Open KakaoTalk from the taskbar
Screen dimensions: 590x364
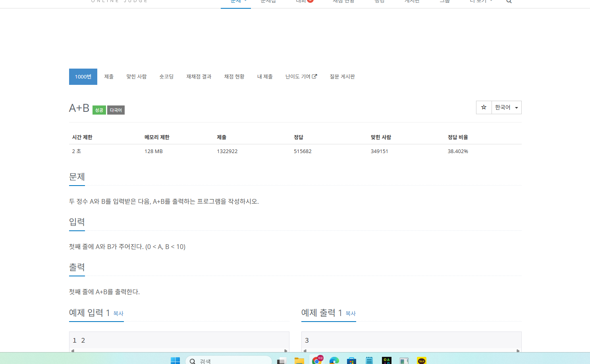(x=422, y=360)
